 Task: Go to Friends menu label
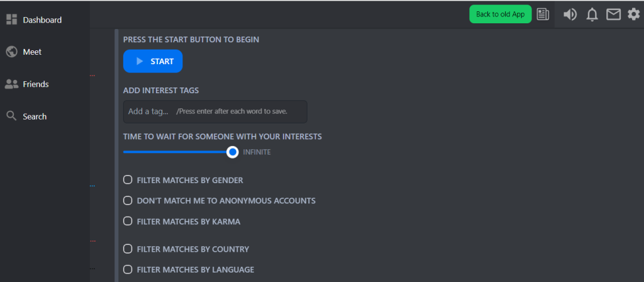pyautogui.click(x=36, y=84)
